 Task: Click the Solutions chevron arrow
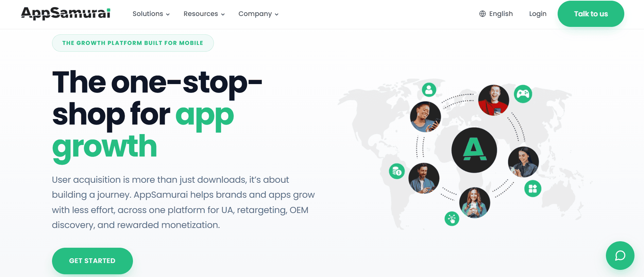pyautogui.click(x=168, y=14)
